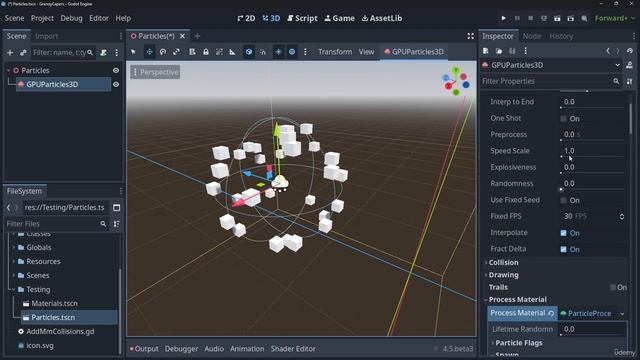Enable the One Shot checkbox
The image size is (640, 360).
[x=564, y=119]
